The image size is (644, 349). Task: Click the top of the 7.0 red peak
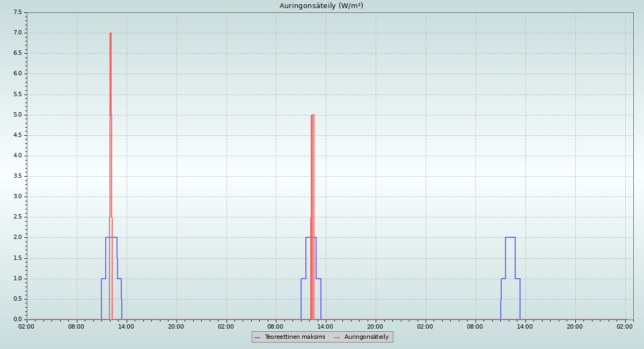111,33
